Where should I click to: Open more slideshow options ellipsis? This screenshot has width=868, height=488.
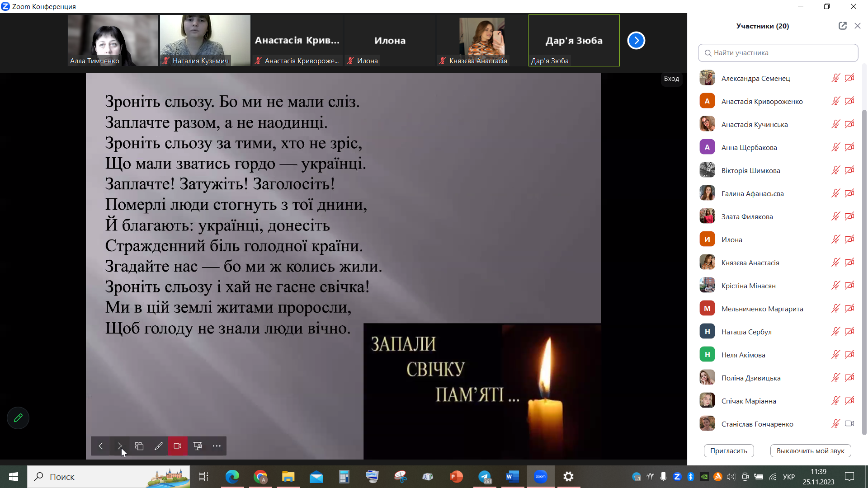click(217, 446)
